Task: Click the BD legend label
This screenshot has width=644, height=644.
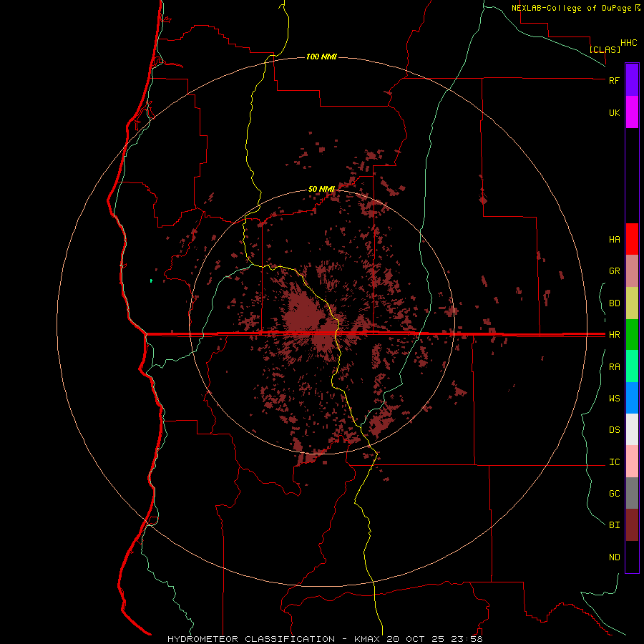Action: click(x=614, y=303)
